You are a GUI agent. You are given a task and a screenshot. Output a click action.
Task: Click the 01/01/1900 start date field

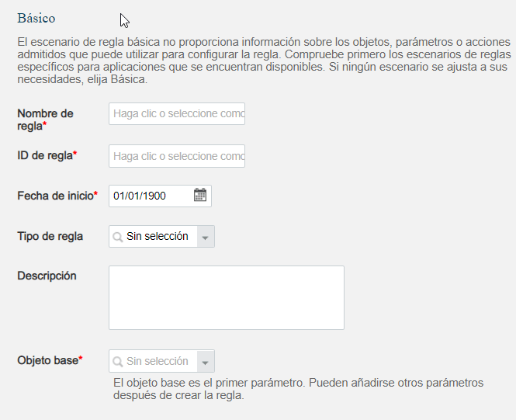[x=151, y=196]
